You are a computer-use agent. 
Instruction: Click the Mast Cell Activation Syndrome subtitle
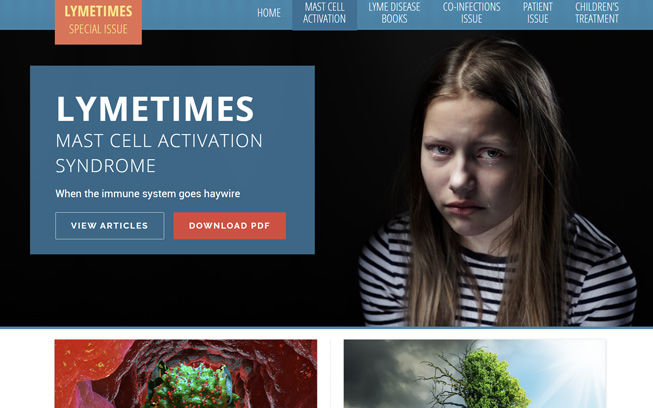pos(159,153)
